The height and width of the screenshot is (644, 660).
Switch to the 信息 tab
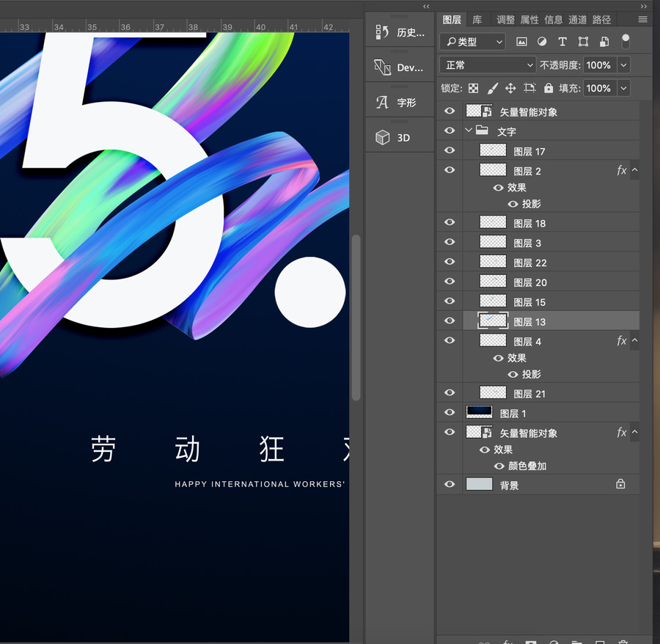pos(554,20)
